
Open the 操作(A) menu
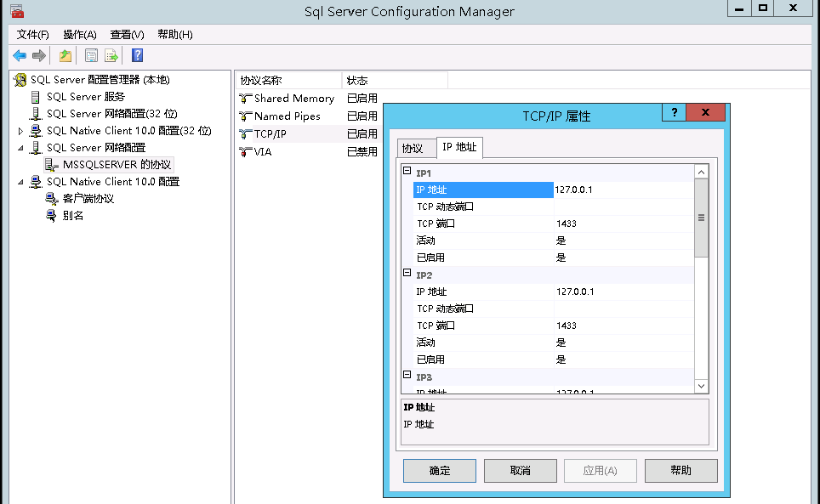(x=79, y=35)
